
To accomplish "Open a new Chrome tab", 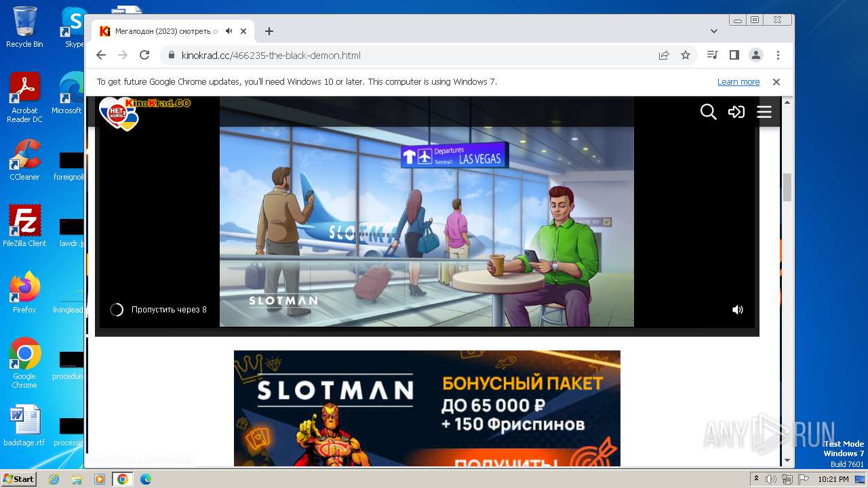I will (x=269, y=31).
